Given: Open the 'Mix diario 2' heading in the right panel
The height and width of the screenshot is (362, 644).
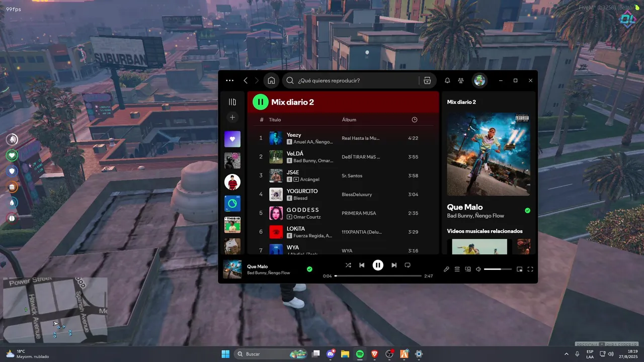Looking at the screenshot, I should pos(461,102).
